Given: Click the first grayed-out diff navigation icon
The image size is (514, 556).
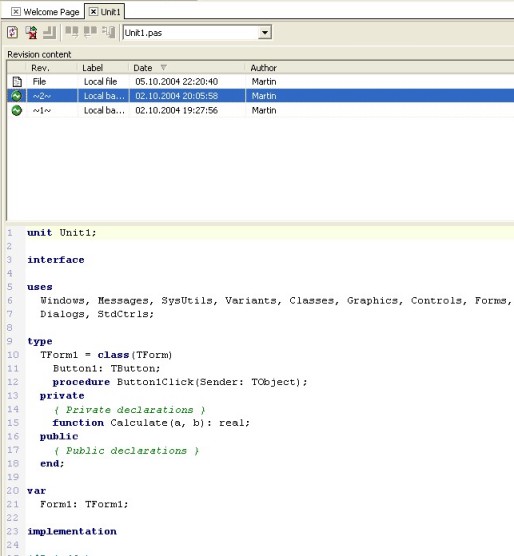Looking at the screenshot, I should [x=72, y=32].
